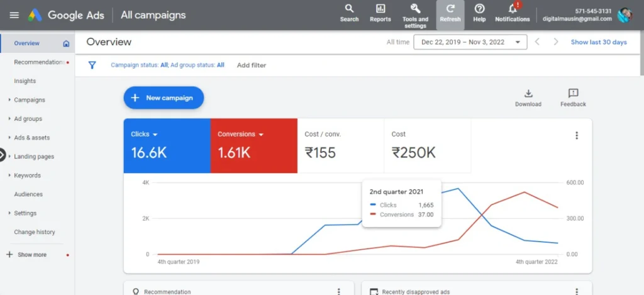
Task: Open the Help question mark icon
Action: (x=479, y=9)
